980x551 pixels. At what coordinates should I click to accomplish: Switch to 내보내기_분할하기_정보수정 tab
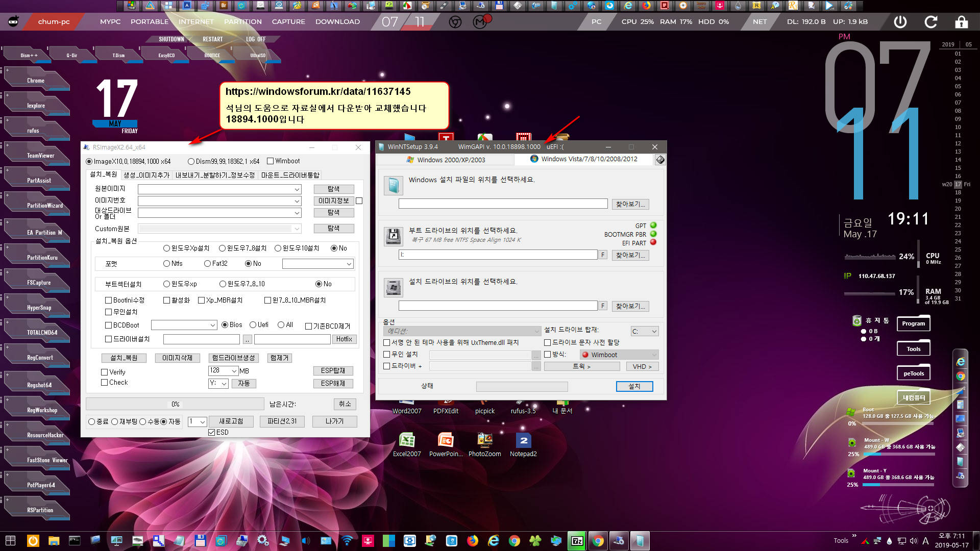(215, 175)
